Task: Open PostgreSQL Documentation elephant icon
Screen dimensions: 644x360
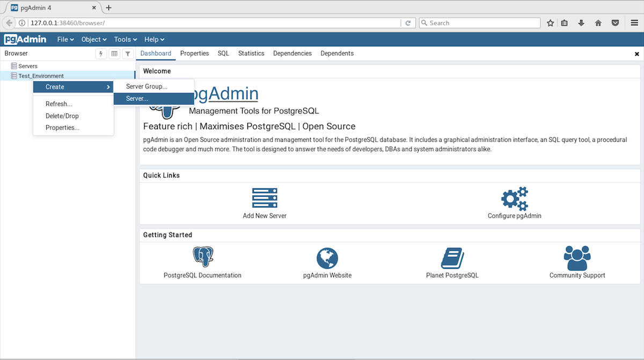Action: (x=203, y=257)
